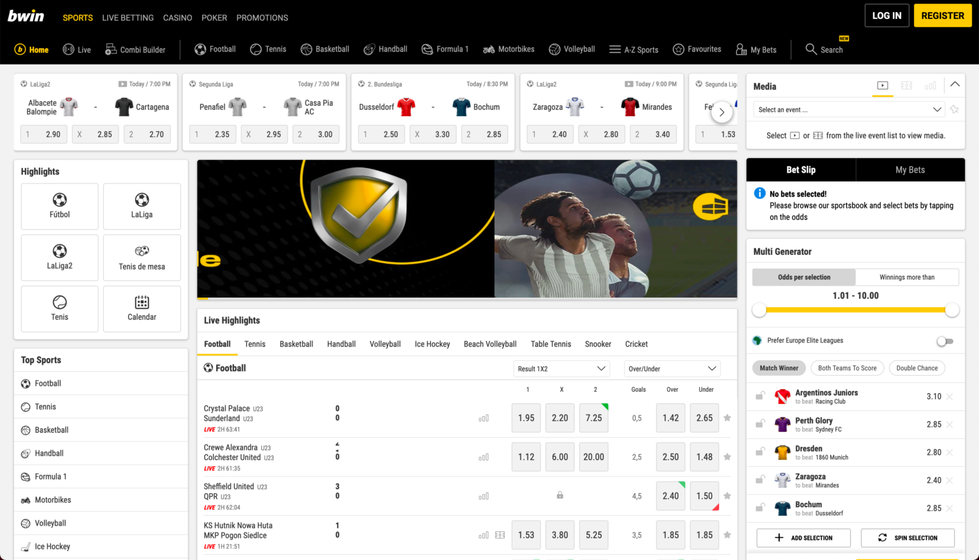Select the Tennis icon in top navigation
Screen dimensions: 979x560
tap(256, 49)
